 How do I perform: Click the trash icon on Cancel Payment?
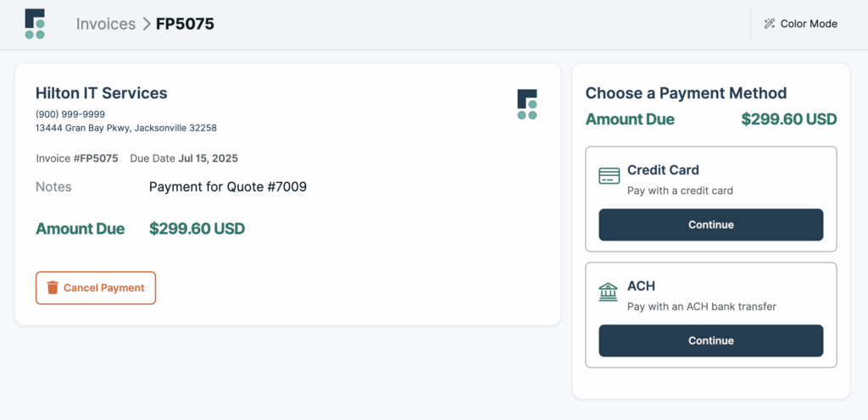tap(53, 287)
